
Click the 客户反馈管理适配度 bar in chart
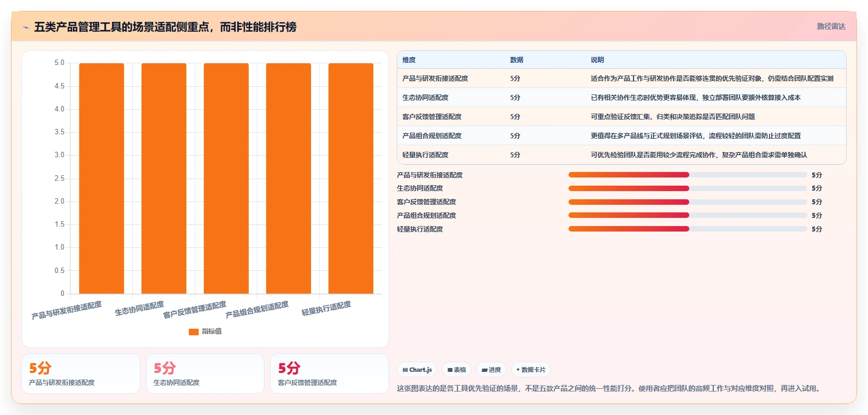coord(226,179)
